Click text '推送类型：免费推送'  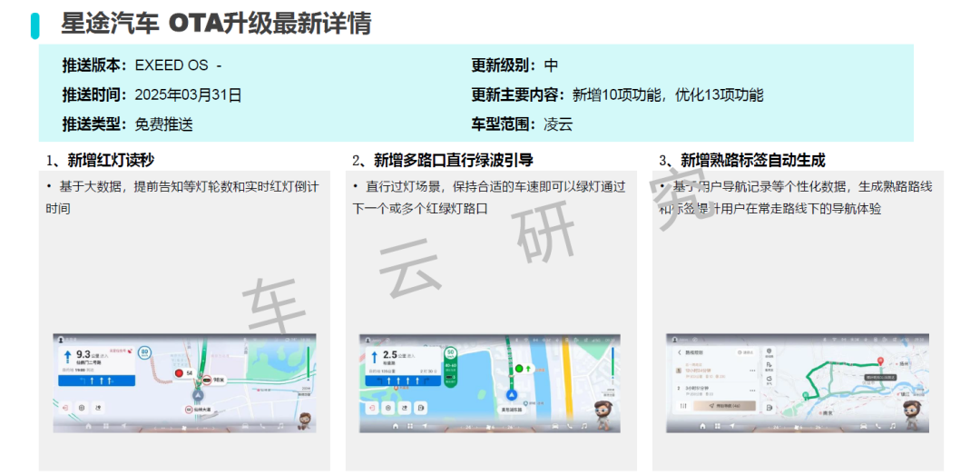(128, 124)
